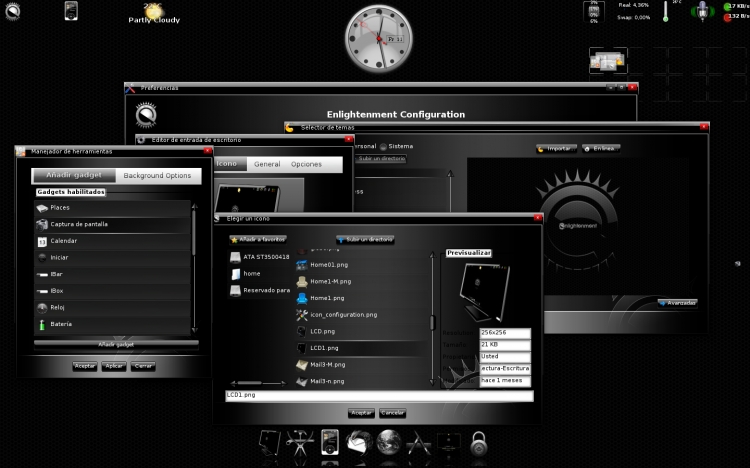Select LCD1.png file
This screenshot has height=468, width=750.
coord(361,348)
